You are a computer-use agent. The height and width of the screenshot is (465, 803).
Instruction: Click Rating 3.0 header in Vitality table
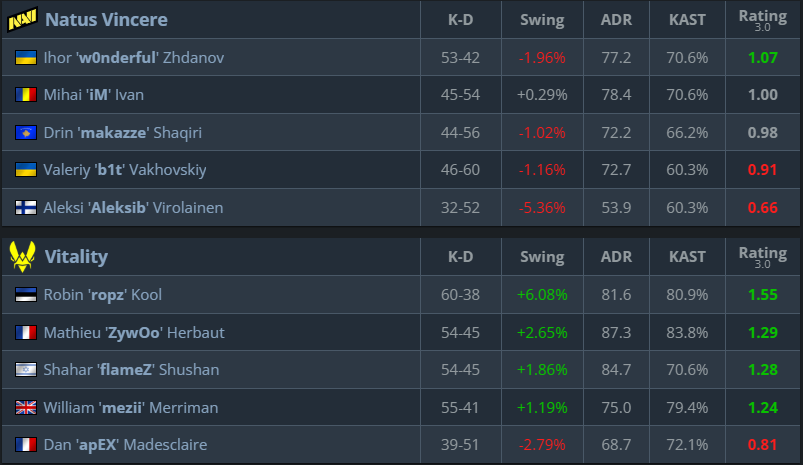(x=763, y=257)
